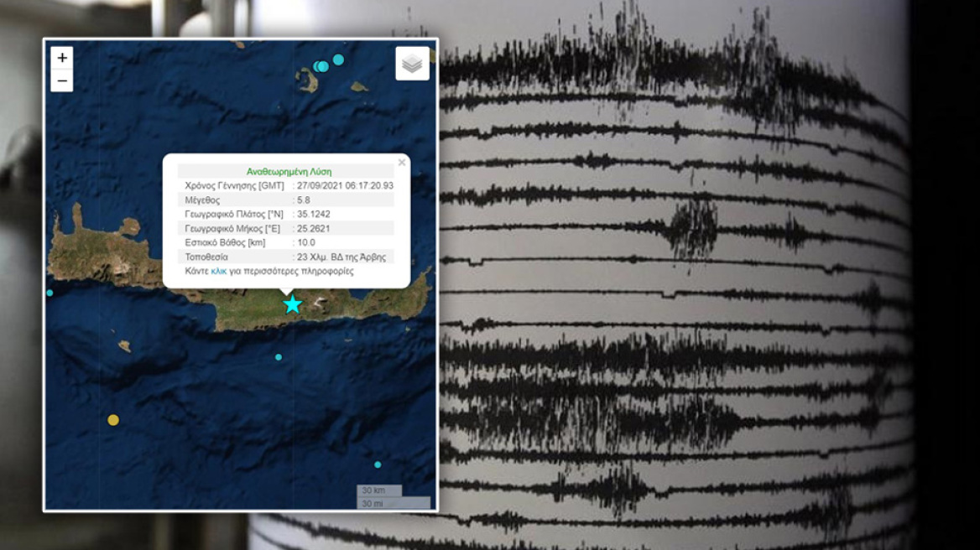The width and height of the screenshot is (980, 550).
Task: Zoom in on the earthquake map
Action: pyautogui.click(x=62, y=58)
